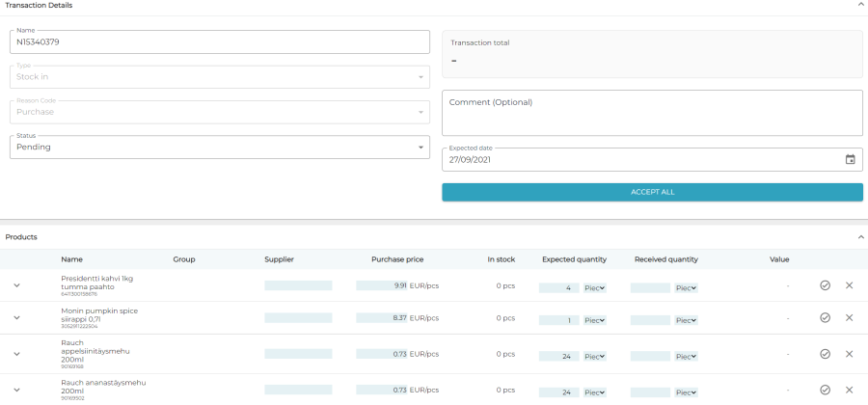This screenshot has height=405, width=868.
Task: Expand the Presidentti kahvi product row
Action: click(x=16, y=285)
